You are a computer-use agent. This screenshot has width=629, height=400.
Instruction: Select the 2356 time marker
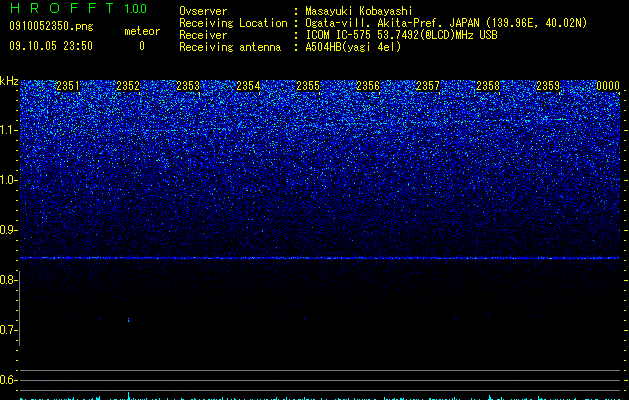click(x=368, y=86)
